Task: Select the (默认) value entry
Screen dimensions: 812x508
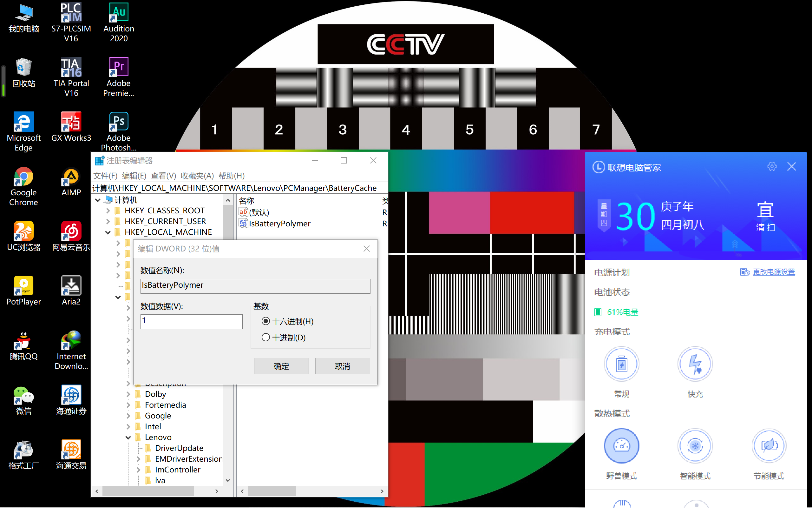Action: pyautogui.click(x=259, y=212)
